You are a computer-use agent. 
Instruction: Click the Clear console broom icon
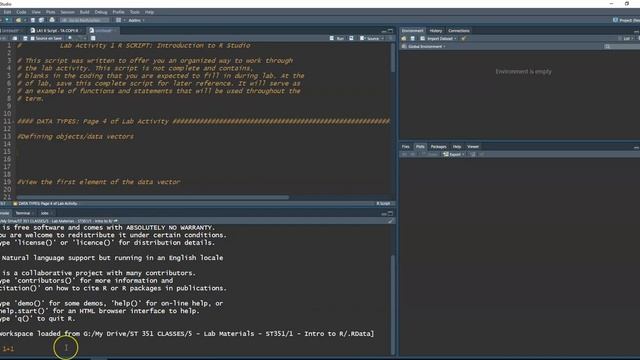391,221
